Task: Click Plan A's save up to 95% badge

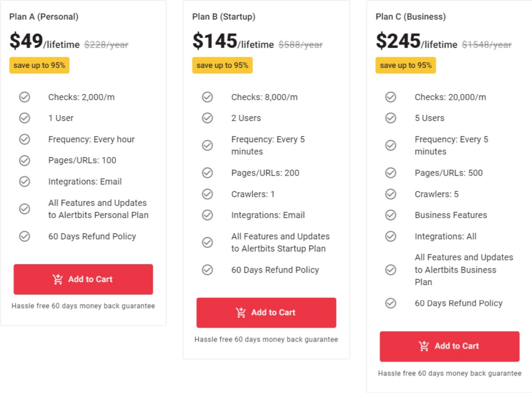Action: tap(39, 65)
